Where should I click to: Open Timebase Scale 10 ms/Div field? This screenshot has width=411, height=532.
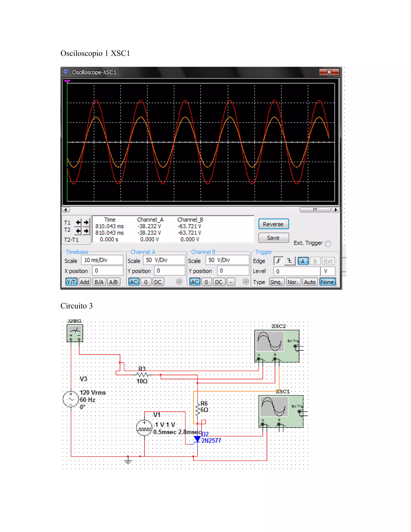coord(102,260)
